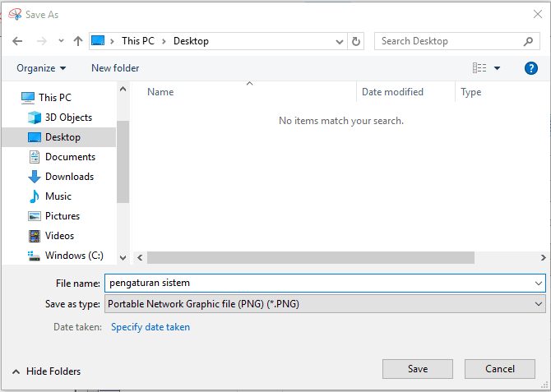Select Music folder in navigation pane
Image resolution: width=551 pixels, height=392 pixels.
49,196
